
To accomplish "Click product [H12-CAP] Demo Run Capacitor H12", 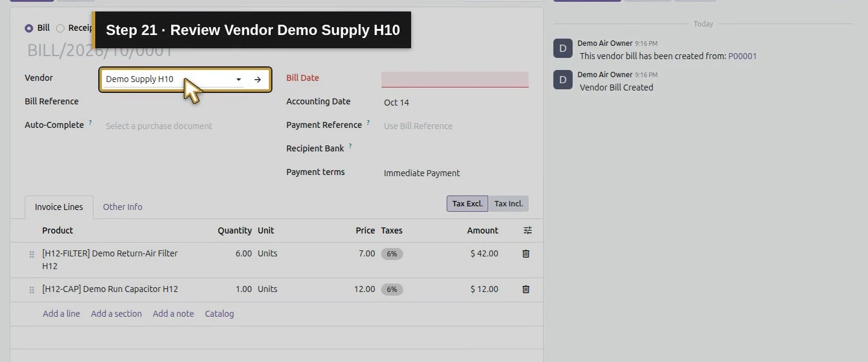I will (x=110, y=289).
